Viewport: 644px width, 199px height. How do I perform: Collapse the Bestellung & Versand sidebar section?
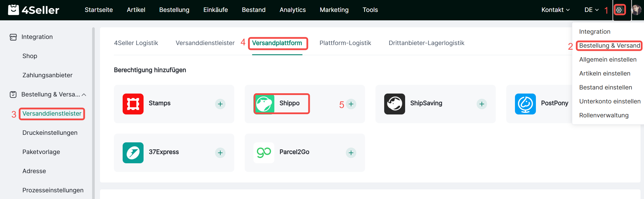pyautogui.click(x=84, y=95)
